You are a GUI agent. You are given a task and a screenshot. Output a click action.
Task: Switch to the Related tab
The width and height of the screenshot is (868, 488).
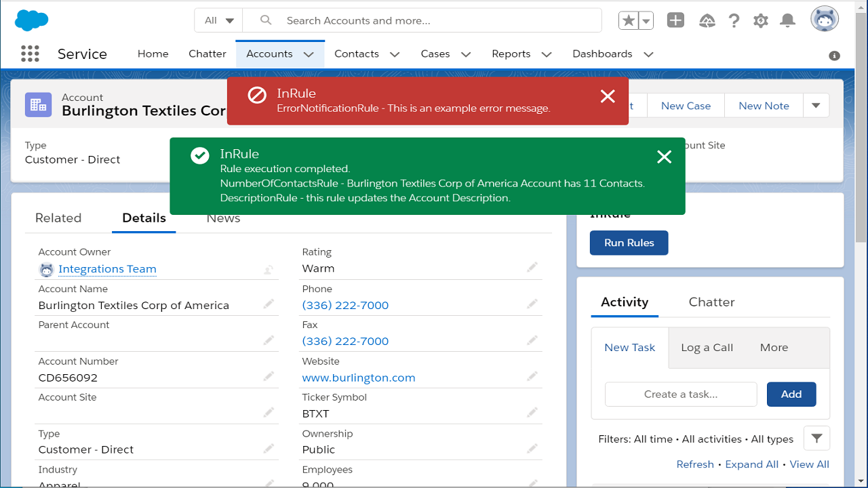58,218
